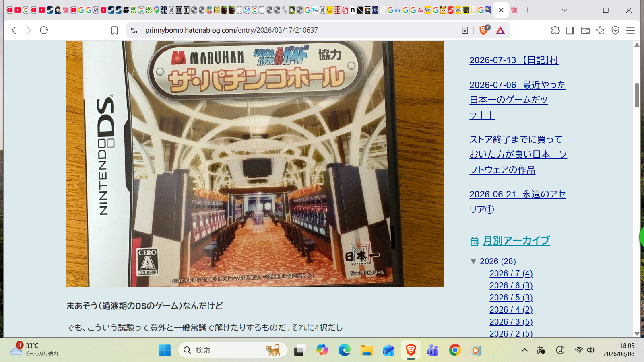Click the scrollbar up arrow
Image resolution: width=644 pixels, height=362 pixels.
pyautogui.click(x=637, y=45)
